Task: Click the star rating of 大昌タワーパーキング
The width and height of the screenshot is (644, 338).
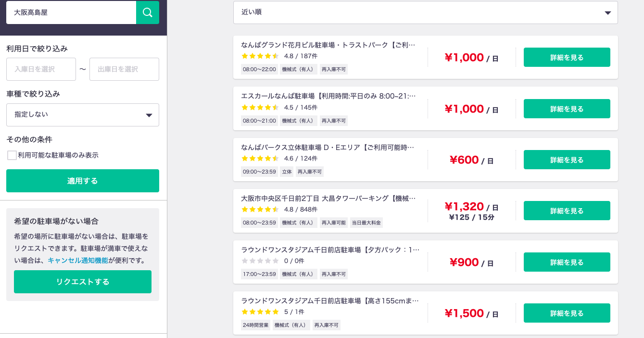Action: point(260,210)
